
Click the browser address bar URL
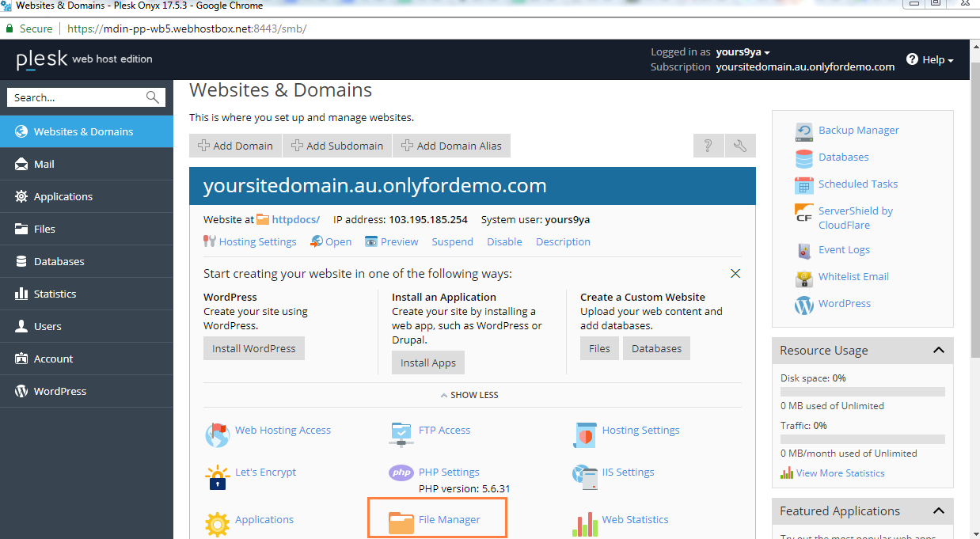point(187,28)
